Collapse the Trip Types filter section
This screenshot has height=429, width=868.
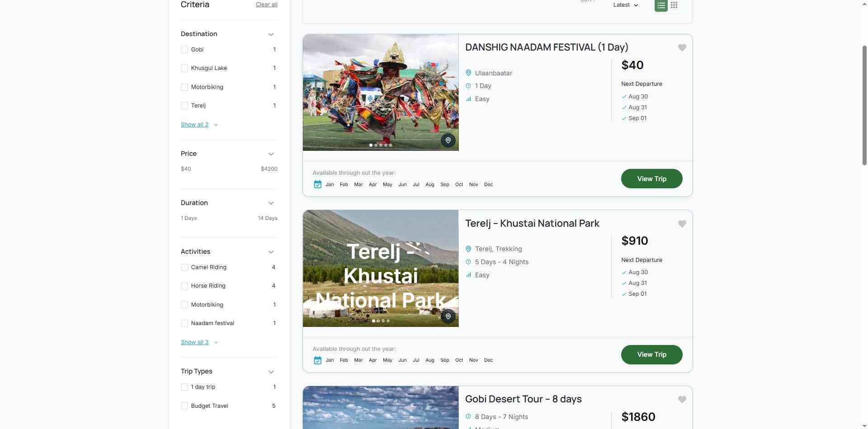pyautogui.click(x=271, y=372)
